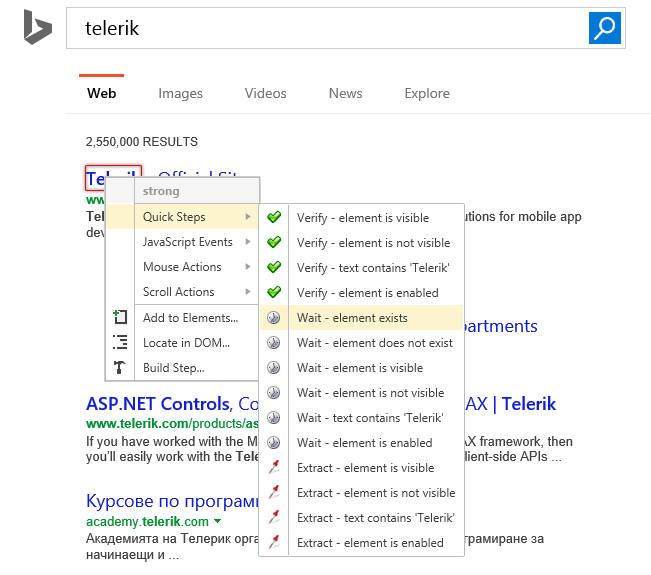The height and width of the screenshot is (575, 651).
Task: Open the 'ASP.NET Controls' result link
Action: coord(172,403)
